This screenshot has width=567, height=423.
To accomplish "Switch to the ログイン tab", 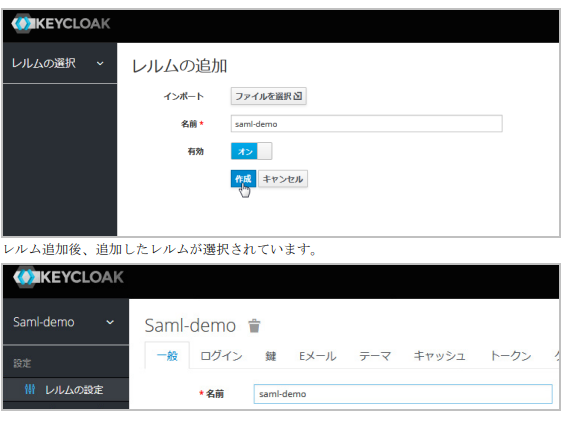I will (x=221, y=356).
